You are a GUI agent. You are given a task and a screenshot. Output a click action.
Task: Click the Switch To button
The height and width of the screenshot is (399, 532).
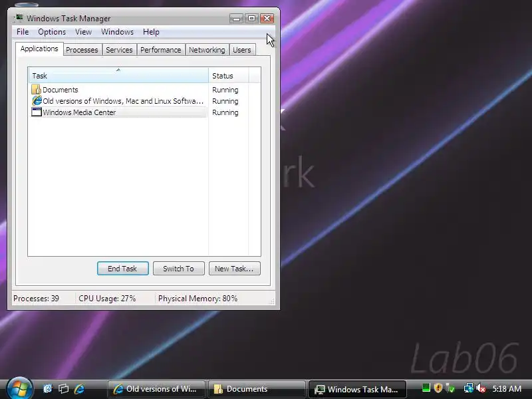[x=178, y=269]
